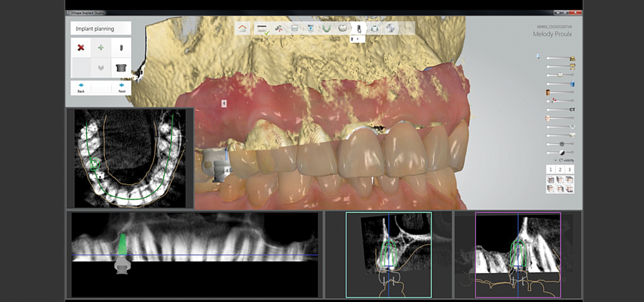This screenshot has width=644, height=302.
Task: Click the implant label 4 on gingiva
Action: pos(224,103)
